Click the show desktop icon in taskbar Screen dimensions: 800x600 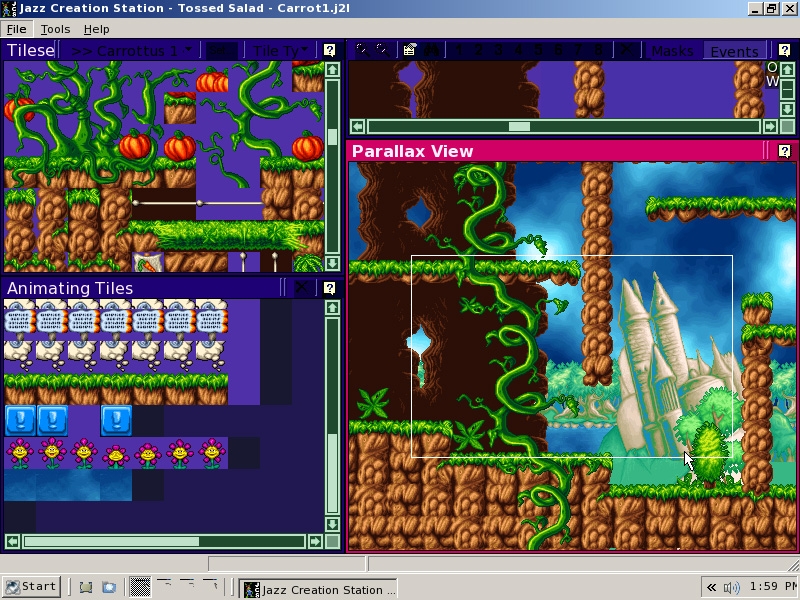click(86, 587)
